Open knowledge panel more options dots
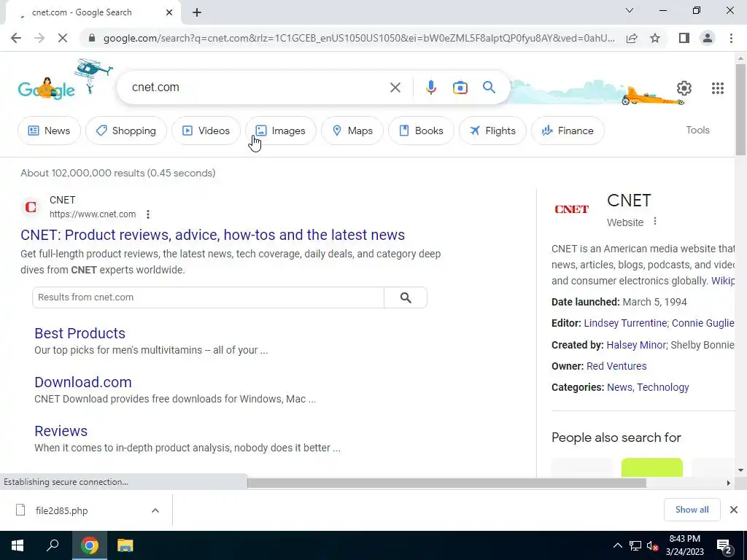This screenshot has width=747, height=560. (x=655, y=222)
